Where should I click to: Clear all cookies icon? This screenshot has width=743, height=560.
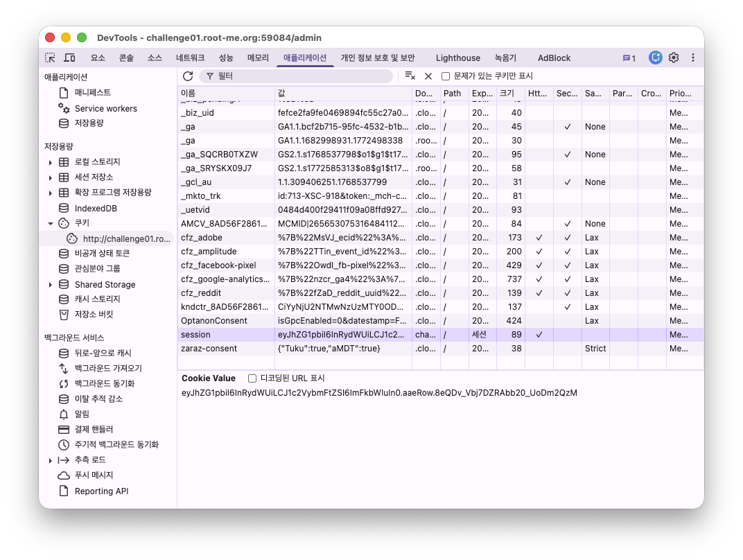410,76
